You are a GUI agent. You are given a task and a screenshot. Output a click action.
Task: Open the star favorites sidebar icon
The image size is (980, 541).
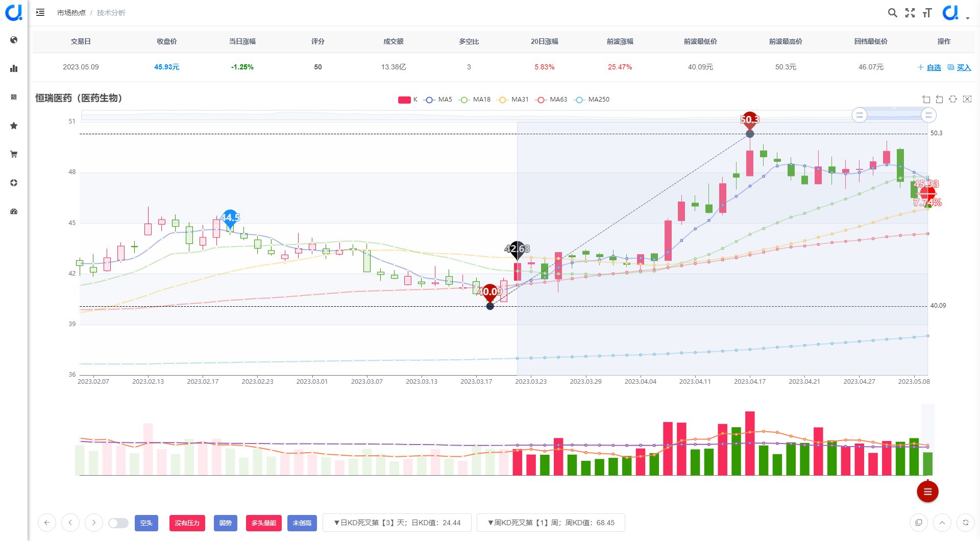click(x=14, y=126)
